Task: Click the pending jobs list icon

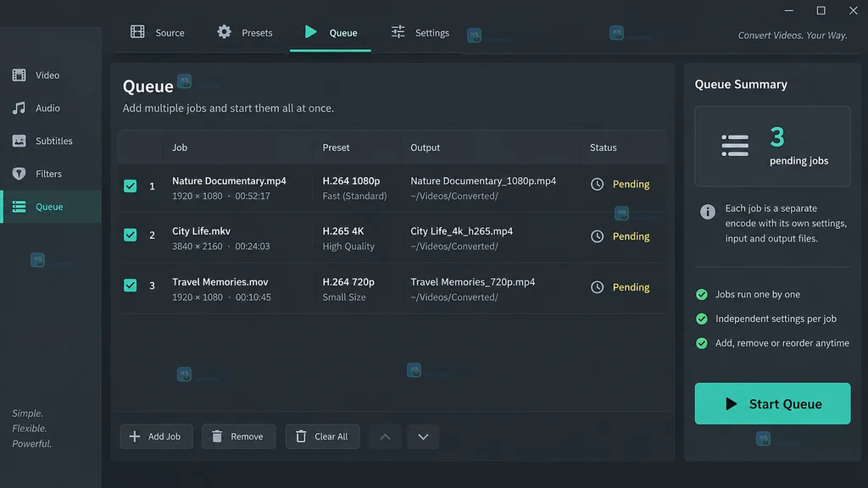Action: [x=735, y=146]
